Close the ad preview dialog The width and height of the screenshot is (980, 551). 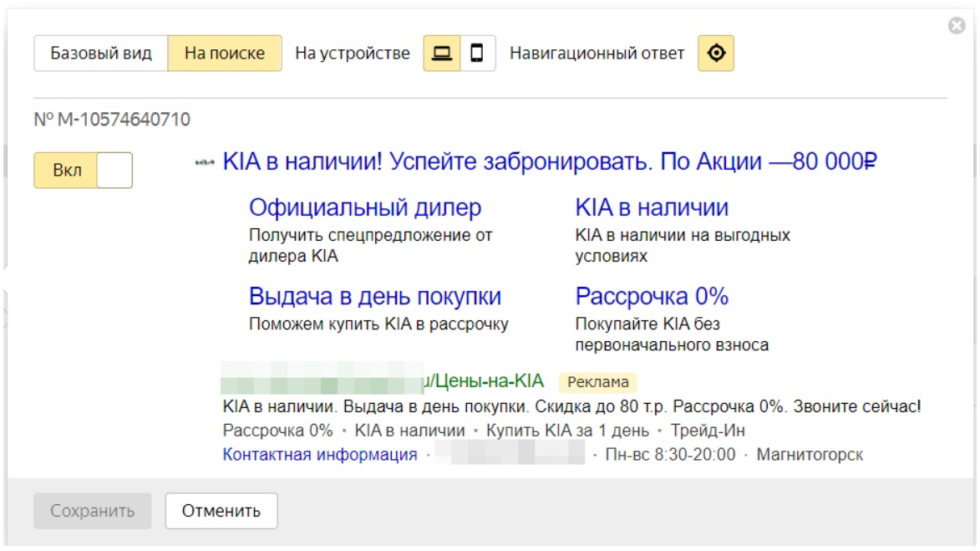tap(957, 26)
